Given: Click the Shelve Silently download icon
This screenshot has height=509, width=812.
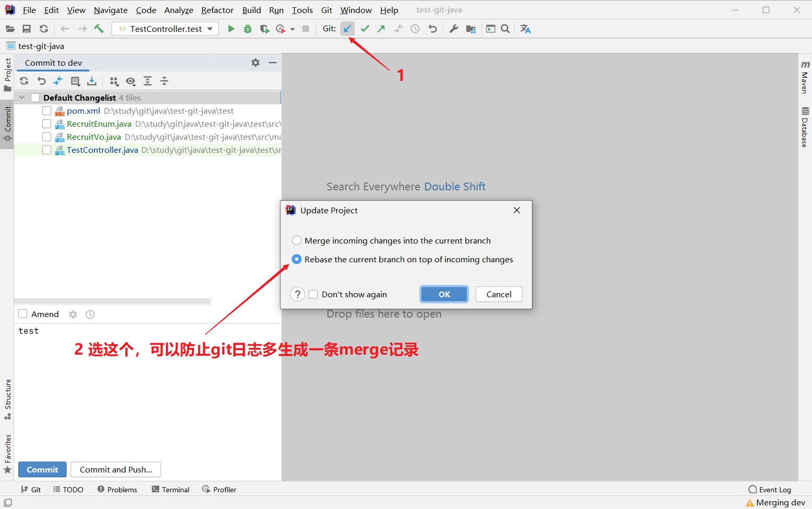Looking at the screenshot, I should 92,81.
